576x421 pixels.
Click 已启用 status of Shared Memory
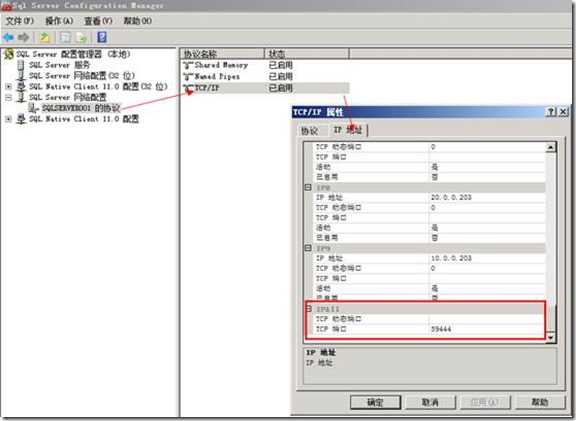pos(281,65)
